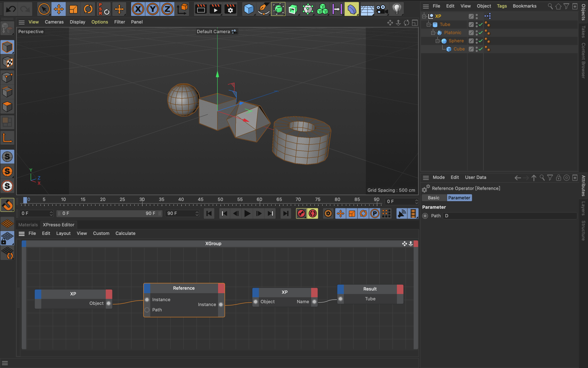This screenshot has height=368, width=588.
Task: Toggle Tube visibility dots
Action: pos(477,25)
